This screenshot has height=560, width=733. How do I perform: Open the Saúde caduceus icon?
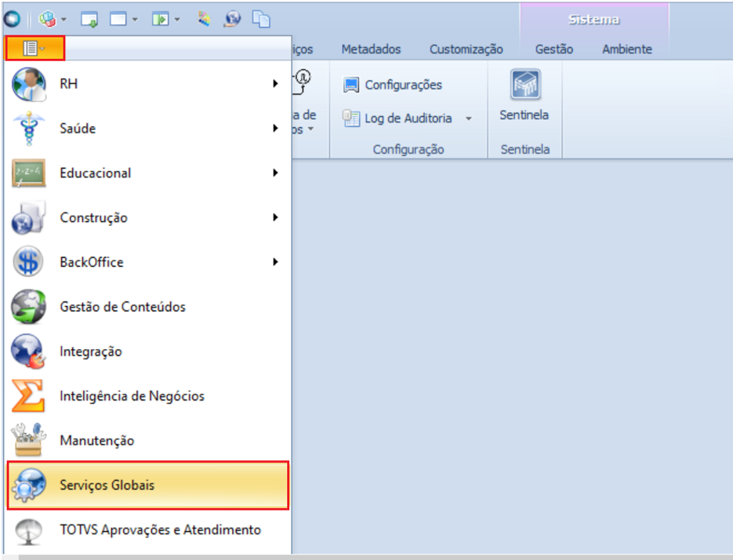click(29, 128)
